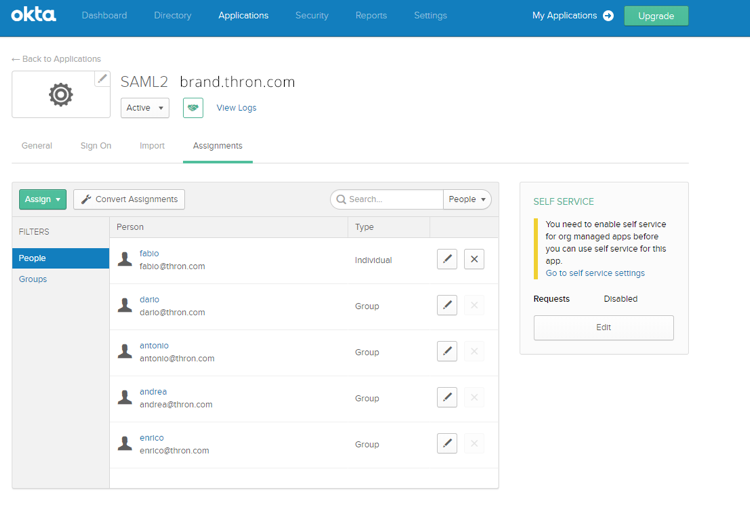Open fabio's user profile link

(x=149, y=253)
